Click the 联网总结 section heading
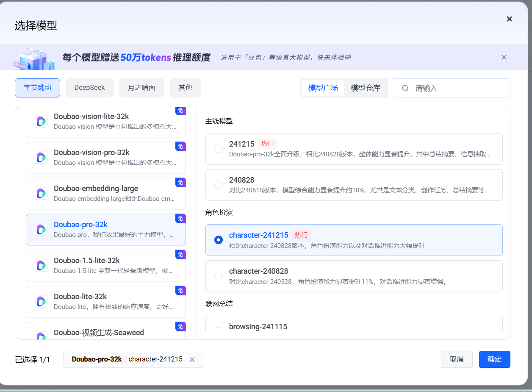Viewport: 532px width, 392px height. 219,303
